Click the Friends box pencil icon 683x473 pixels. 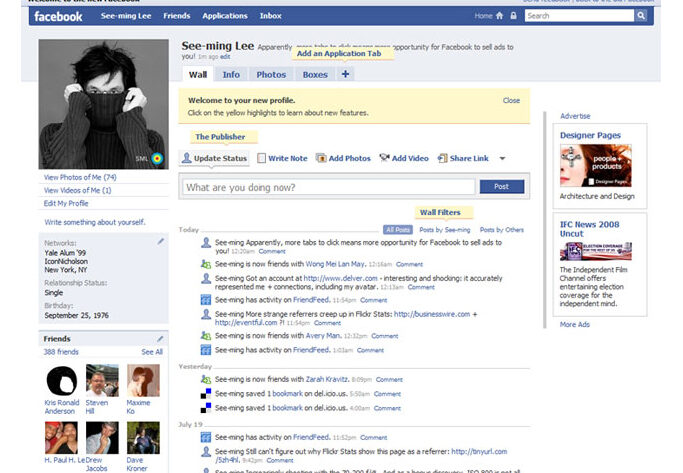[x=160, y=339]
